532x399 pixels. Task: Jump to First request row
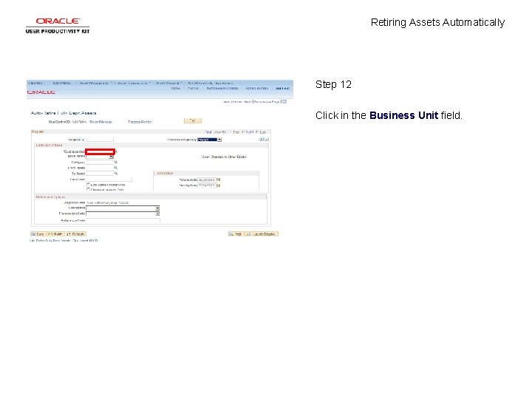(236, 132)
